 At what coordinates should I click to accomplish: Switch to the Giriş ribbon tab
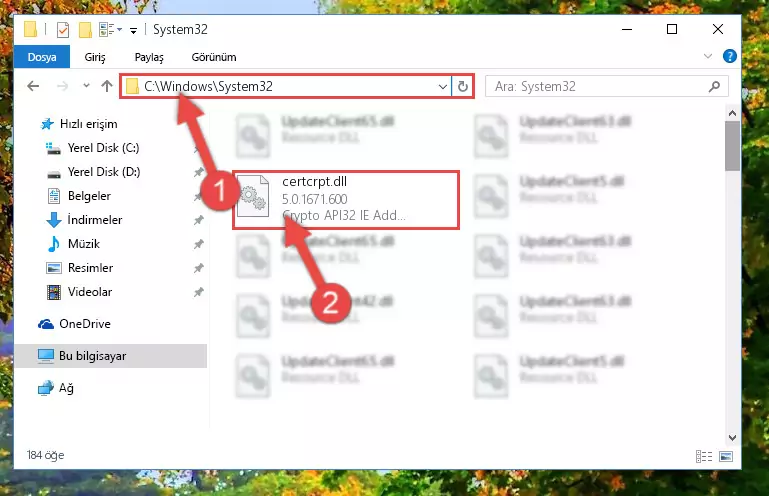(x=95, y=57)
